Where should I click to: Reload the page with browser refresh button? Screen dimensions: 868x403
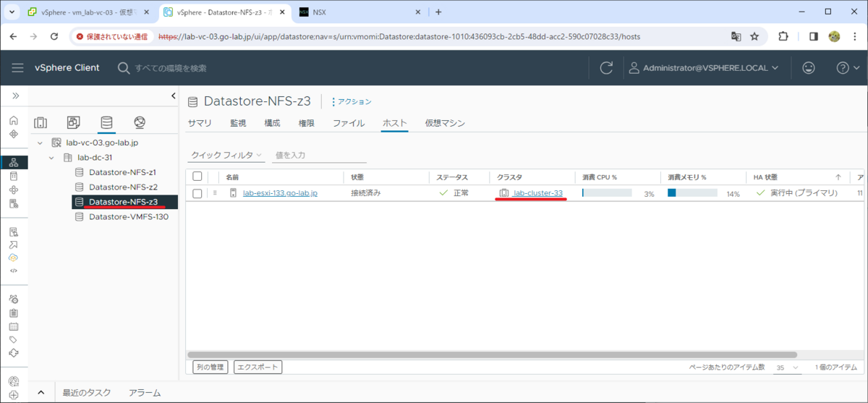pos(54,36)
